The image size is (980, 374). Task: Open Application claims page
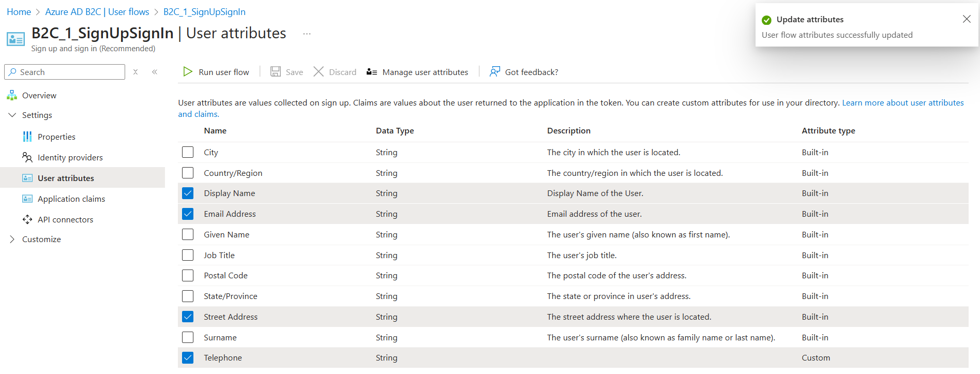click(x=71, y=199)
